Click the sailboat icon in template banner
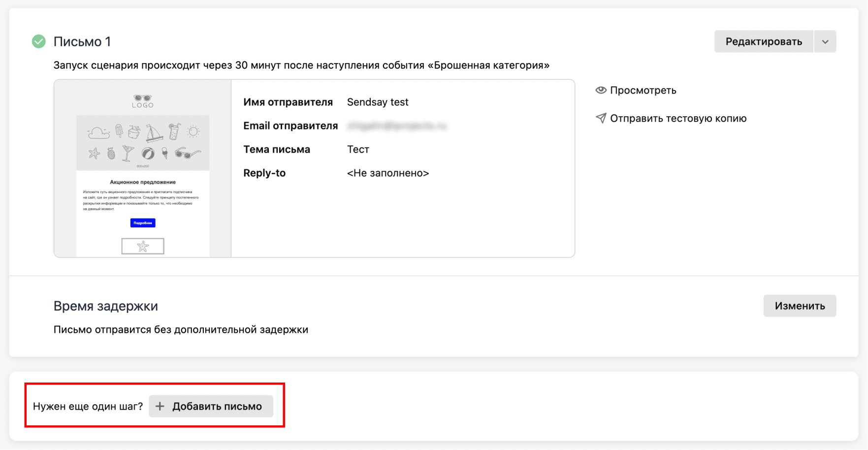This screenshot has height=450, width=868. click(x=154, y=133)
